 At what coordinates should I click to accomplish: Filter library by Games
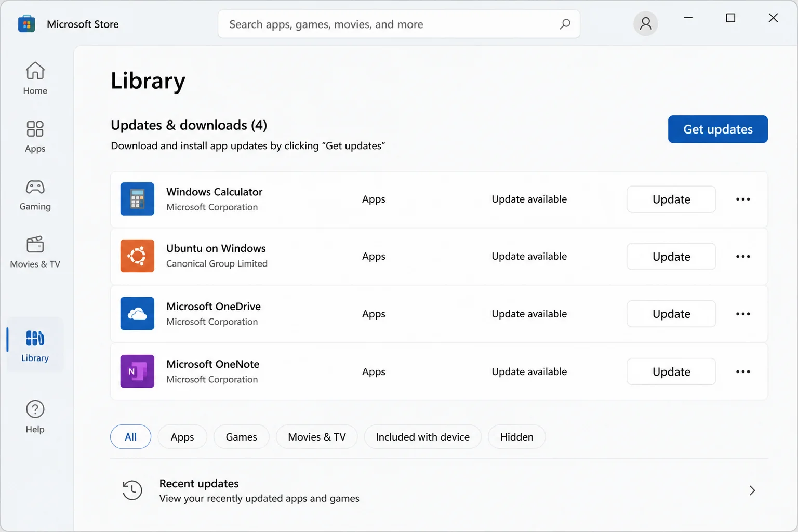[241, 437]
